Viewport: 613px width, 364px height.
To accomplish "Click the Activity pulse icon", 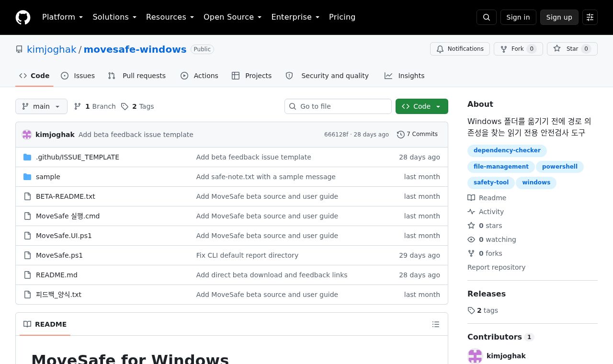I will [471, 212].
